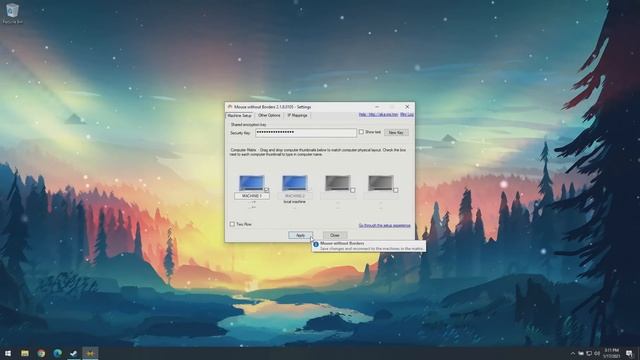Check the box beside the third computer thumbnail
This screenshot has width=640, height=360.
[353, 190]
